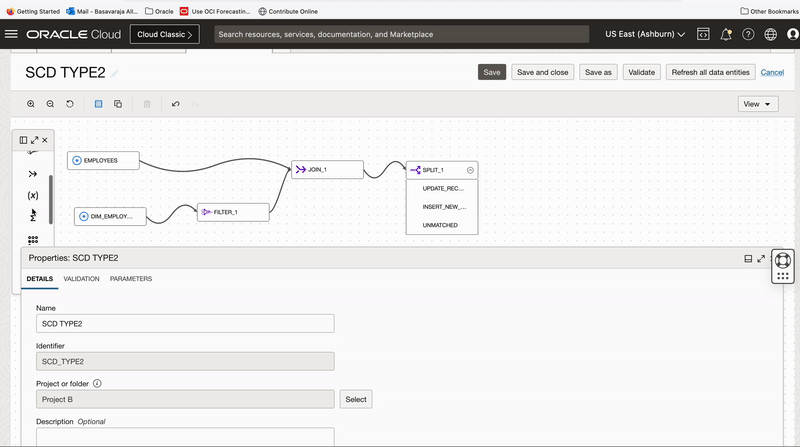Open the Use OCI Forecastin... bookmark
This screenshot has height=447, width=800.
coord(215,11)
